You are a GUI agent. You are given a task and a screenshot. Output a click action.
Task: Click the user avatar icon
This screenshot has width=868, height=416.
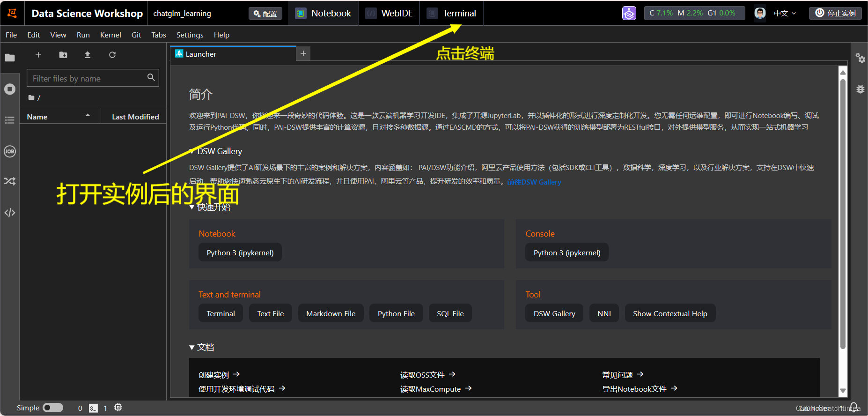[x=760, y=13]
